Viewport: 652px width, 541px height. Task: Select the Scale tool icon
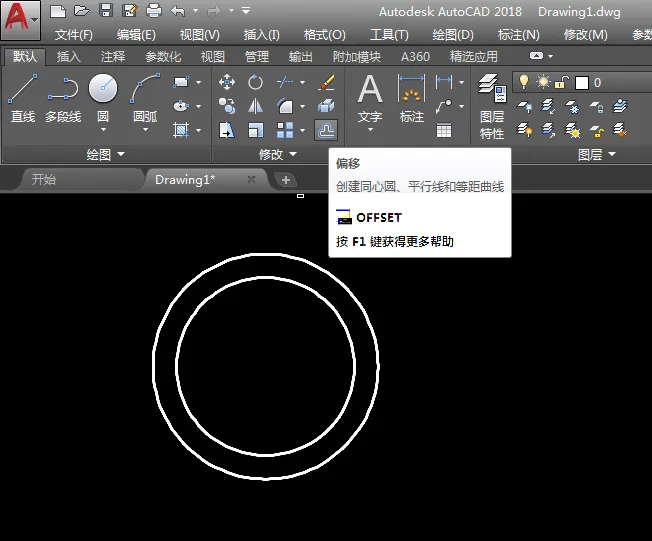click(x=255, y=130)
